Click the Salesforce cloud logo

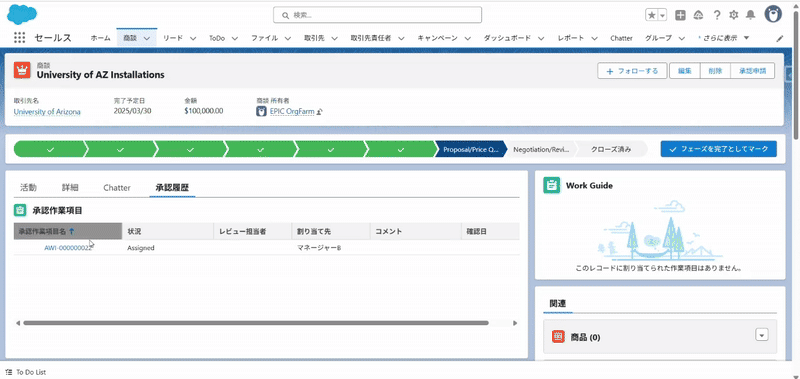pyautogui.click(x=22, y=14)
